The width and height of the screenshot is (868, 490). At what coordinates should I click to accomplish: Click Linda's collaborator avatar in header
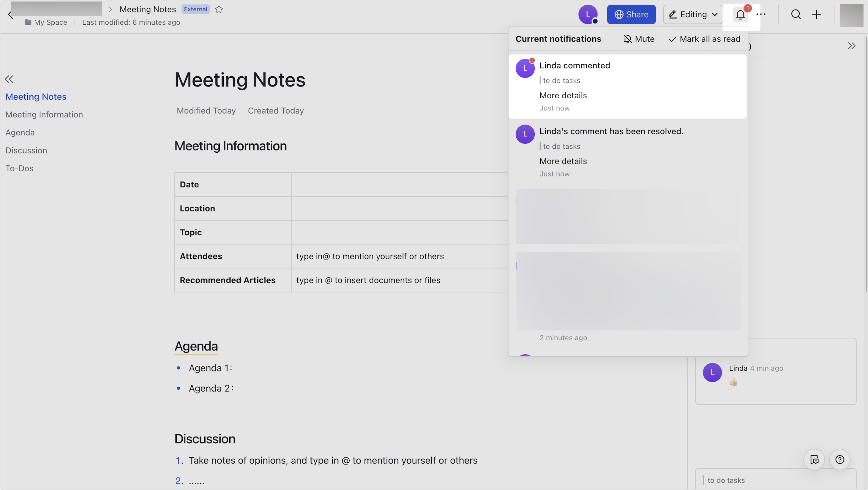point(588,15)
